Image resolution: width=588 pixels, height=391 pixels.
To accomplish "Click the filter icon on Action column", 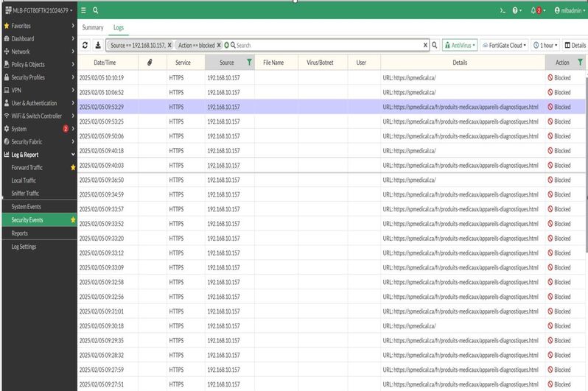I will point(580,63).
